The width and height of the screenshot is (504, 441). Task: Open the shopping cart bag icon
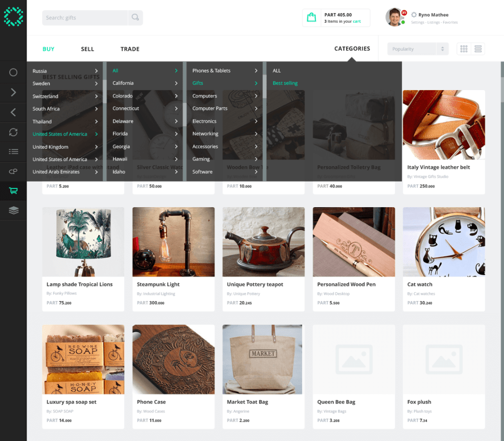coord(311,18)
